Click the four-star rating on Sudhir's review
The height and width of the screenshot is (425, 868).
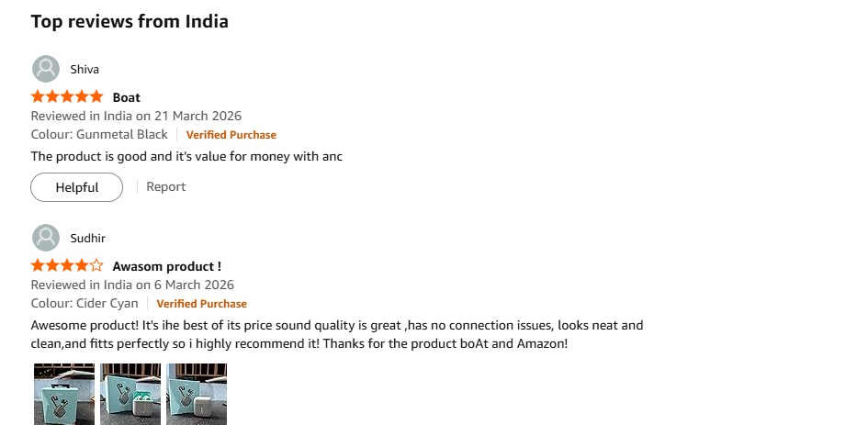[x=67, y=266]
